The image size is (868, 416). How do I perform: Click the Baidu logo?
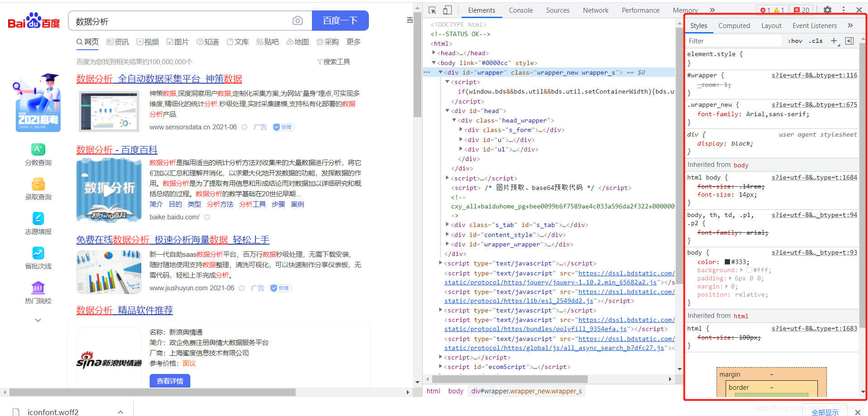click(34, 21)
